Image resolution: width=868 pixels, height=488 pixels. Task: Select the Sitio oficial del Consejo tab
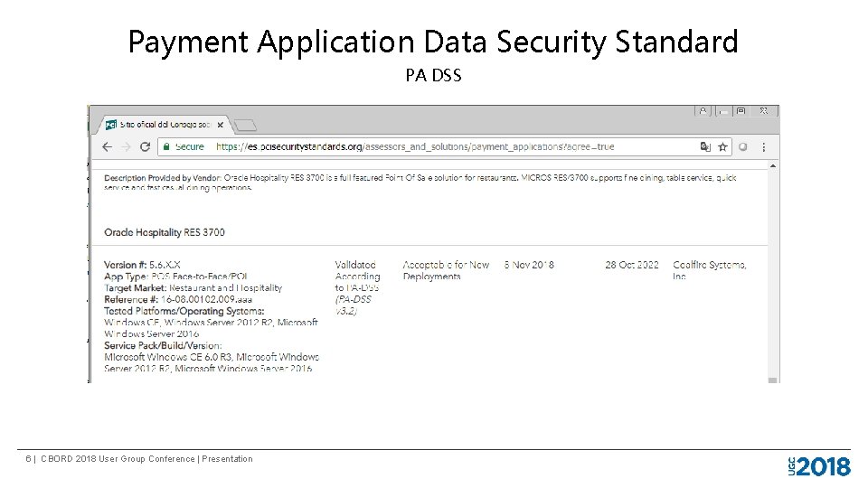(x=165, y=125)
